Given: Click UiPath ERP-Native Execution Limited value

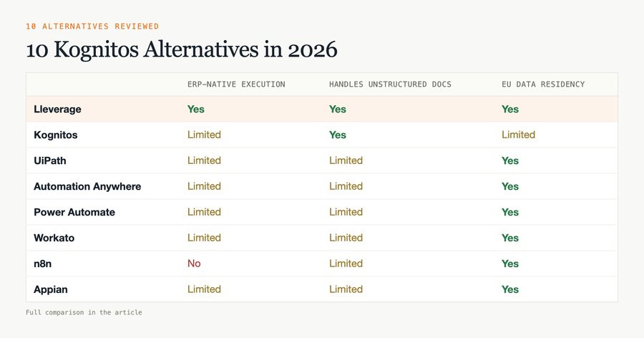Looking at the screenshot, I should point(204,161).
